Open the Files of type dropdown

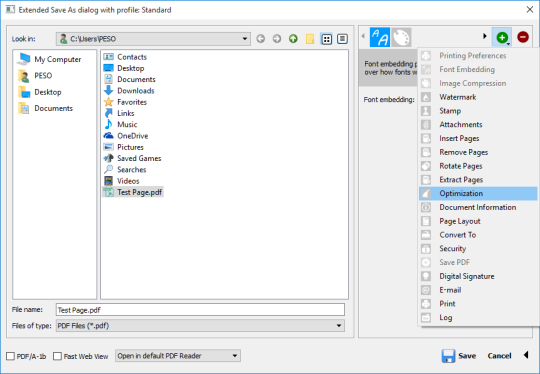coord(339,326)
